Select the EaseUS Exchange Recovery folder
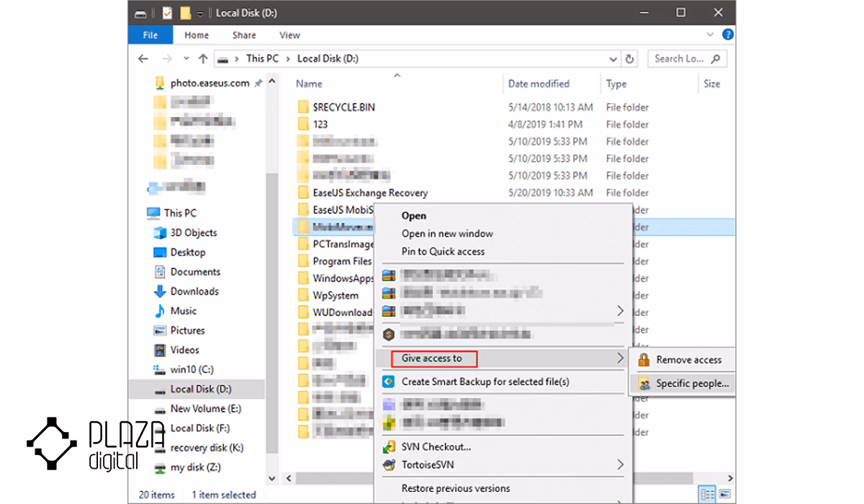 pyautogui.click(x=370, y=192)
